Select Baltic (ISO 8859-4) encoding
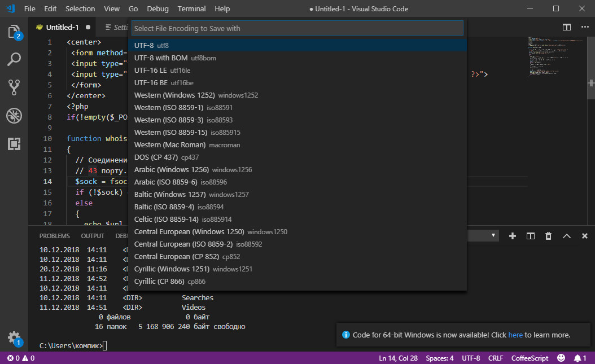The image size is (595, 364). [297, 207]
